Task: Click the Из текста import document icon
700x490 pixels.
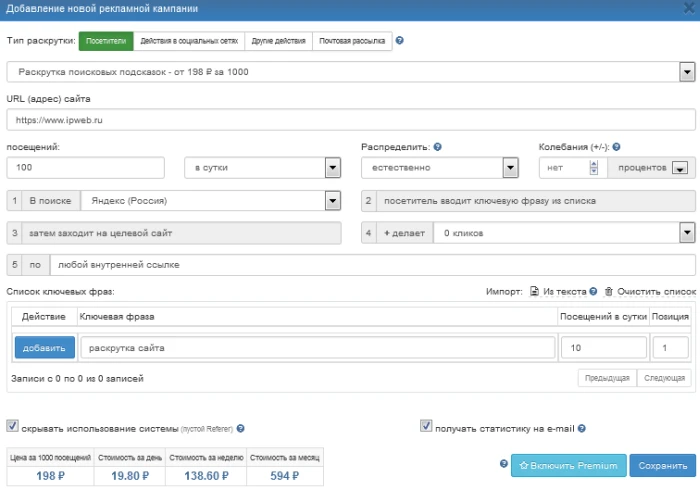Action: click(535, 291)
